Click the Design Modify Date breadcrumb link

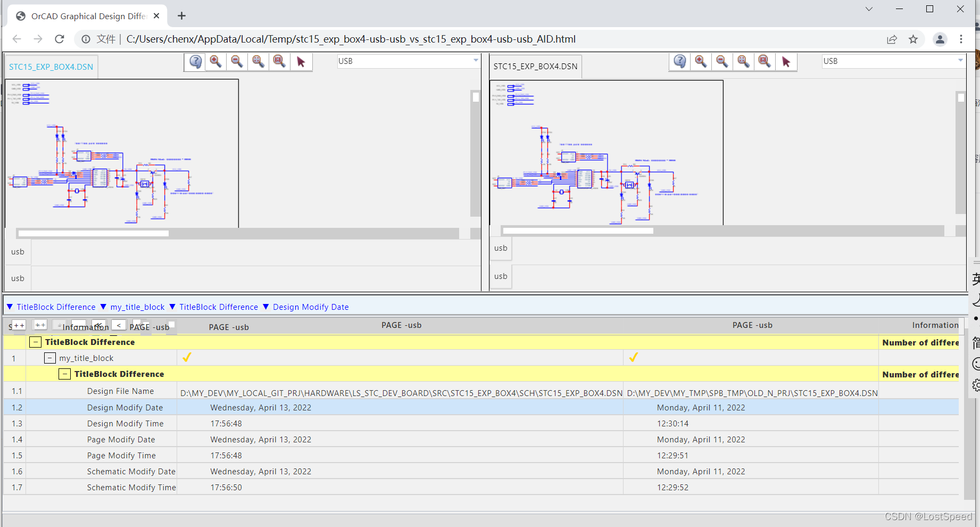point(311,307)
